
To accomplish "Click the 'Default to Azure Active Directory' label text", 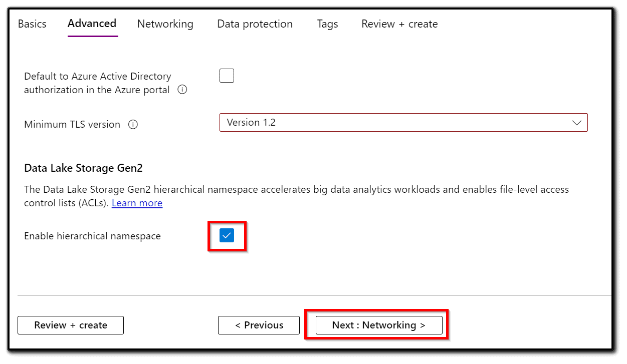I will (x=98, y=77).
